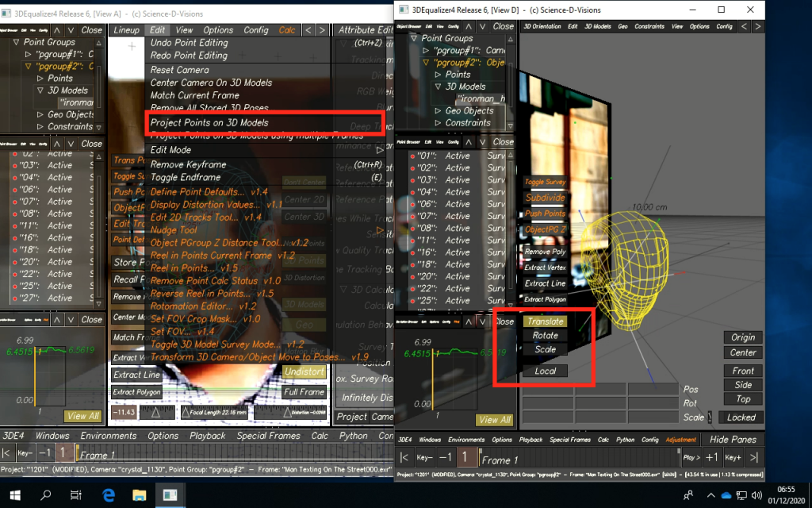Collapse the 3D Models tree node in View D
Screen dimensions: 812x508
pyautogui.click(x=438, y=87)
